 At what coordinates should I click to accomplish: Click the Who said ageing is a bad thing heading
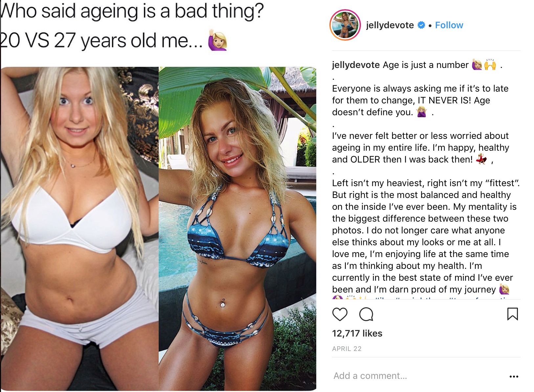[132, 11]
